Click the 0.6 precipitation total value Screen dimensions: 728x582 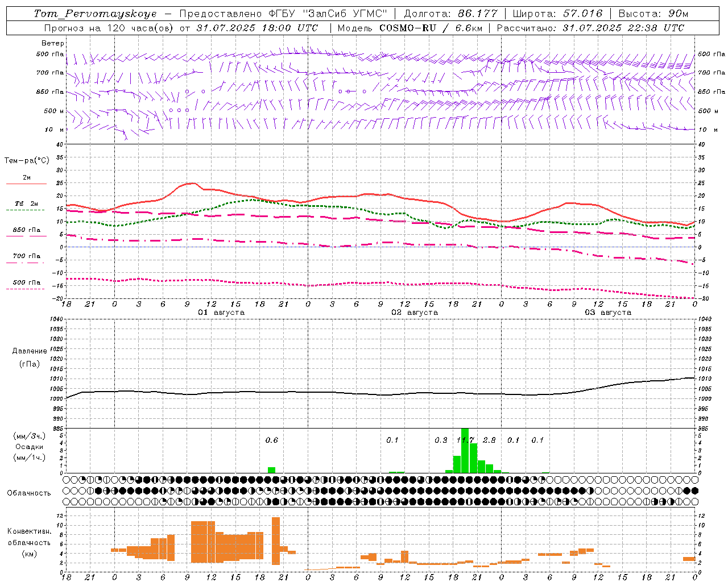click(x=272, y=440)
